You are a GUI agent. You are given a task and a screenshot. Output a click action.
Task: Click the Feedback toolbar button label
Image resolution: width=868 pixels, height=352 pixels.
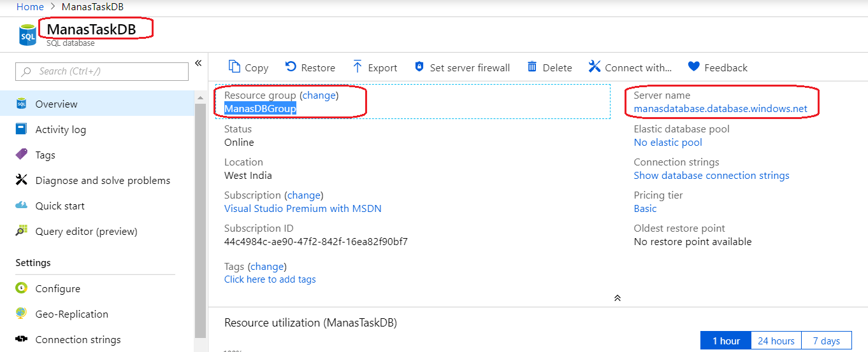pyautogui.click(x=726, y=67)
